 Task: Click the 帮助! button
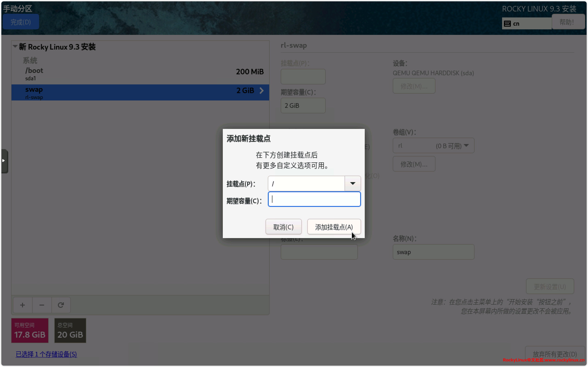coord(568,22)
